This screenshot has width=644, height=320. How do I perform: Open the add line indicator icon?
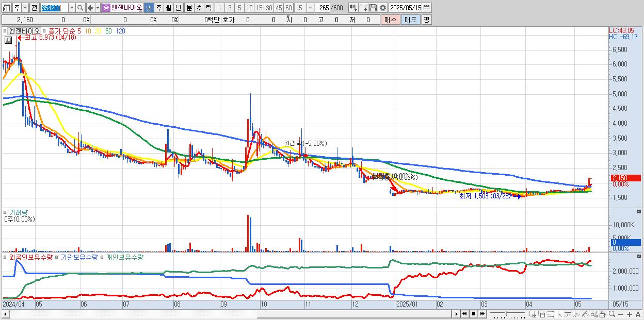[x=363, y=8]
